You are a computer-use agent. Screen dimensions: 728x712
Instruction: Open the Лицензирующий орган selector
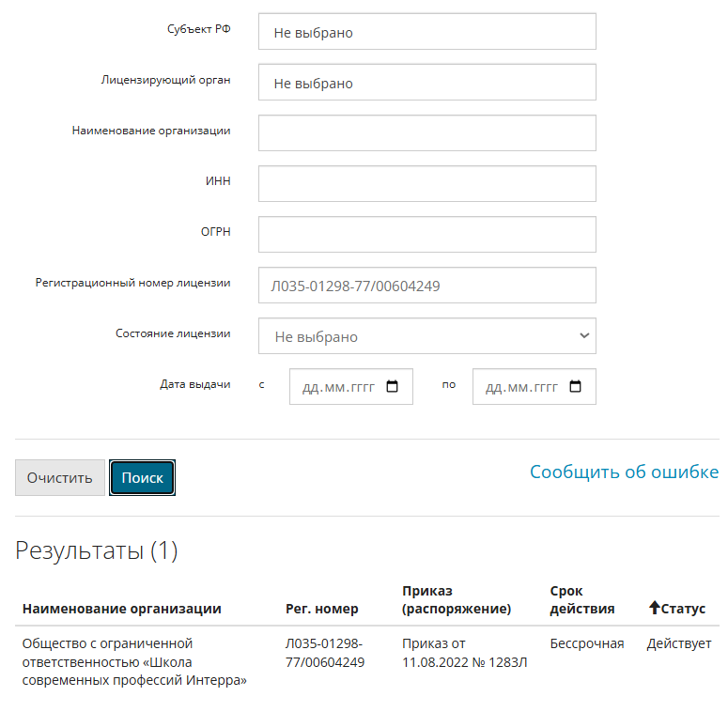427,82
